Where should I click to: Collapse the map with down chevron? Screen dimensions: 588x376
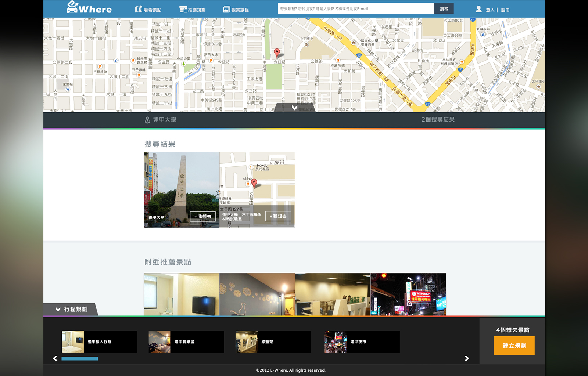click(x=294, y=108)
